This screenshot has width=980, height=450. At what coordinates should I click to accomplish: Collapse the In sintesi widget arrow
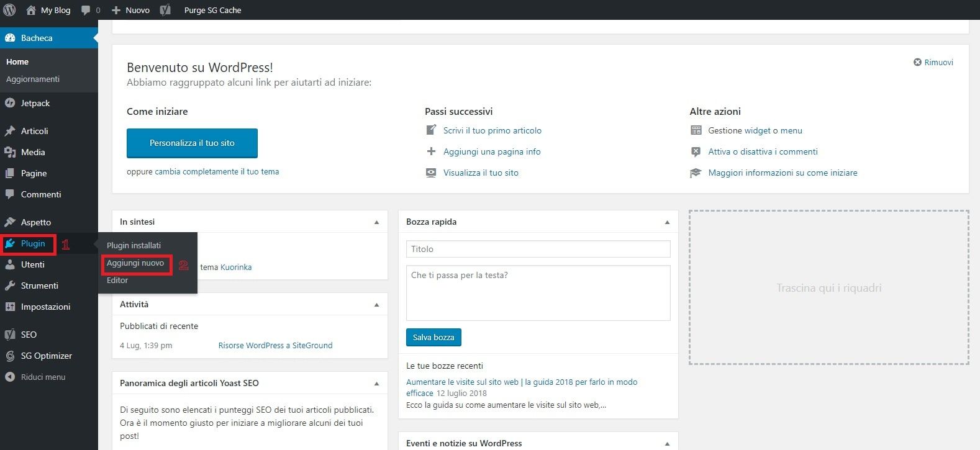click(376, 222)
